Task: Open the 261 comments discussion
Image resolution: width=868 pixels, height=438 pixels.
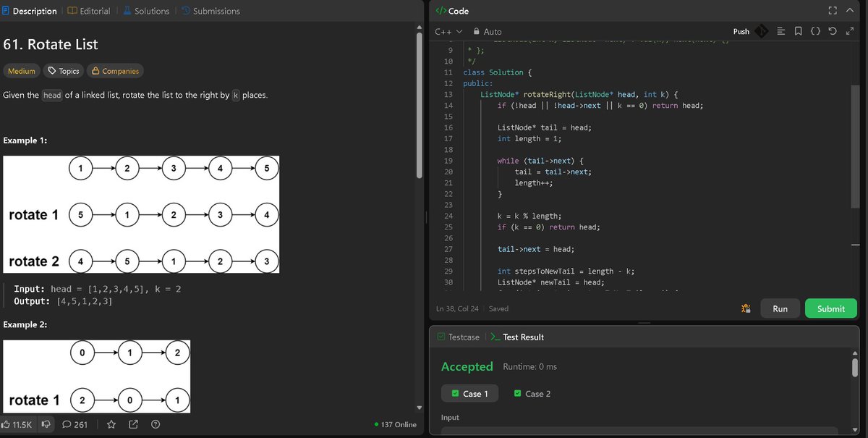Action: tap(75, 424)
